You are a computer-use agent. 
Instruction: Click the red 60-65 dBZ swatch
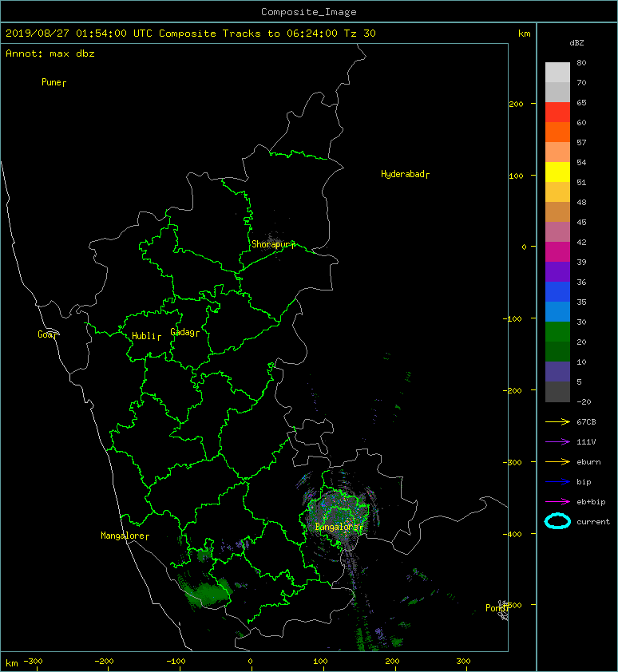[557, 113]
